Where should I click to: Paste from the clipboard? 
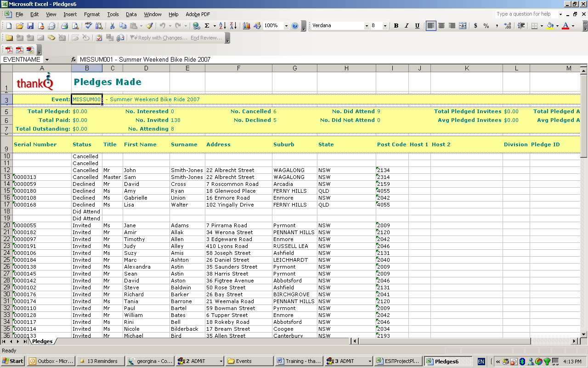click(133, 26)
